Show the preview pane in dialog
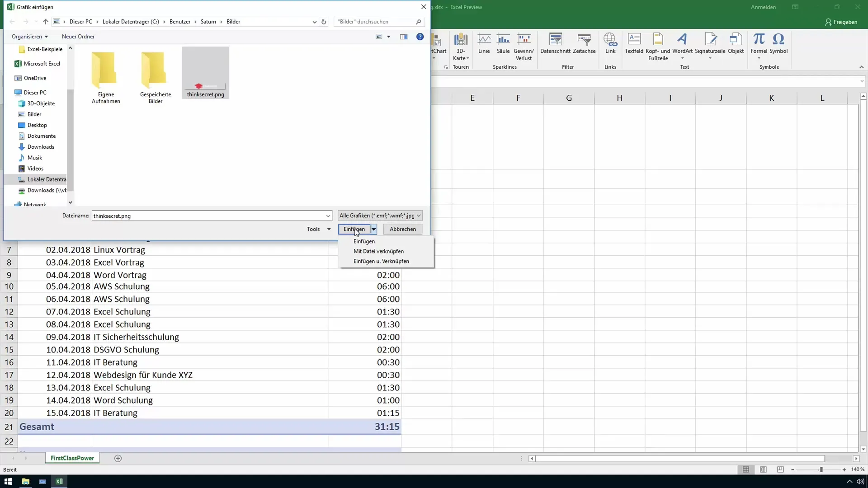Screen dimensions: 868x488 pos(404,37)
